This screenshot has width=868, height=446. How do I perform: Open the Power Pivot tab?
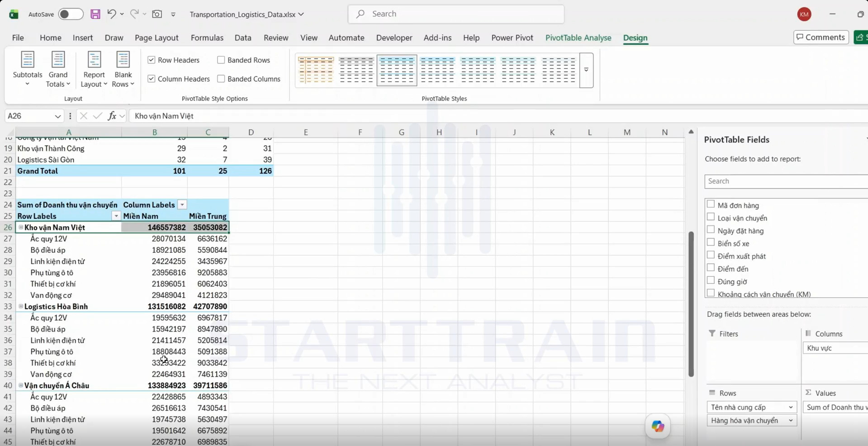[512, 38]
